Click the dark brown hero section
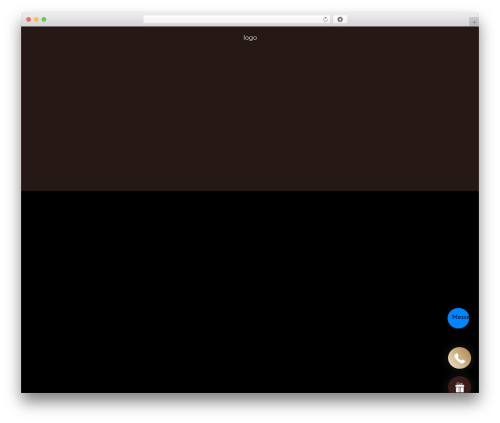The image size is (500, 423). (250, 113)
